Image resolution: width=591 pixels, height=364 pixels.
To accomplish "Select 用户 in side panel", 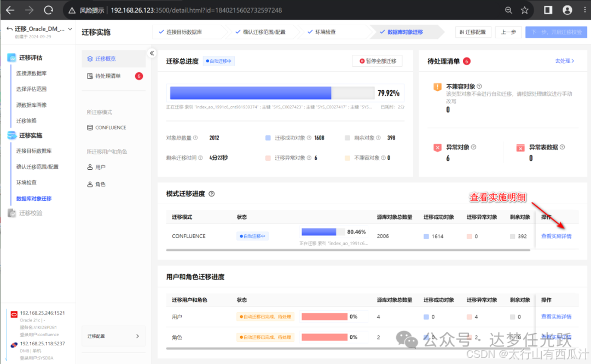I will point(96,167).
